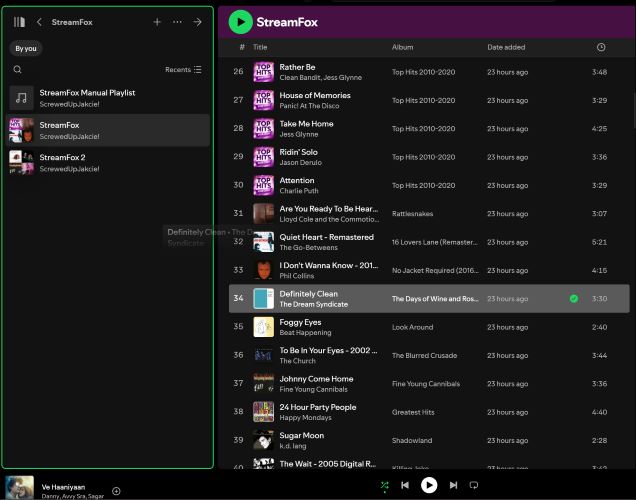
Task: Open the Panic! At The Disco artist link
Action: pyautogui.click(x=309, y=106)
